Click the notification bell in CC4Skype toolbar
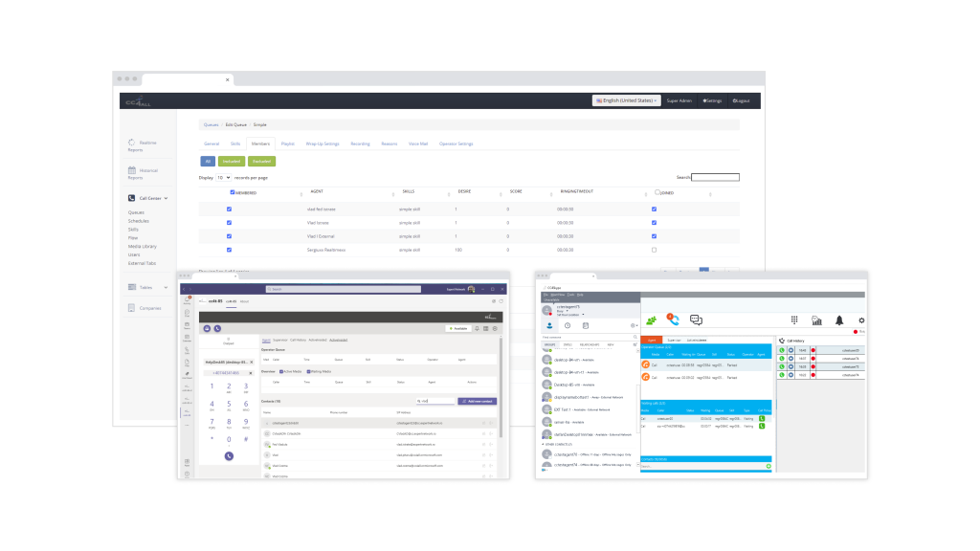The image size is (980, 551). click(839, 320)
